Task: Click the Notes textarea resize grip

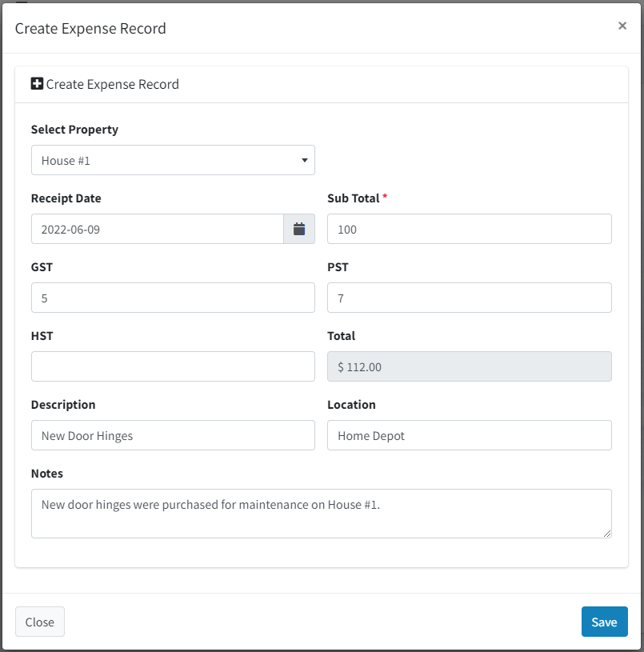Action: point(607,534)
